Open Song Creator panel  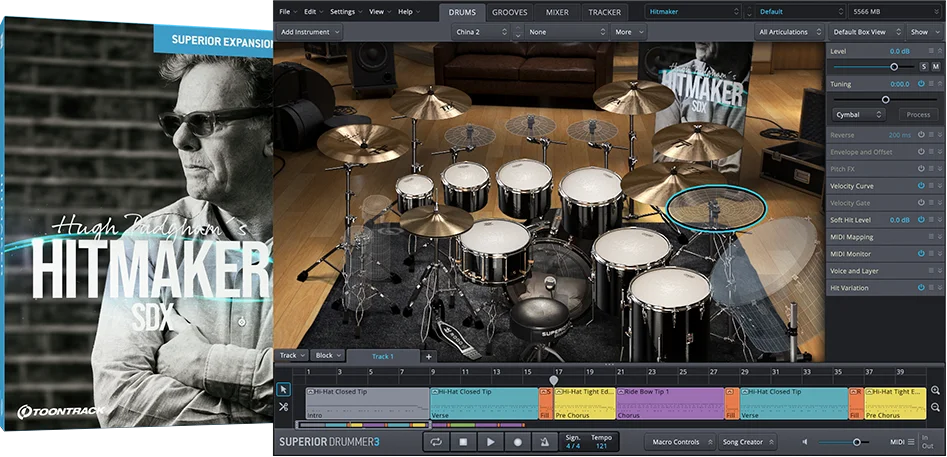748,442
